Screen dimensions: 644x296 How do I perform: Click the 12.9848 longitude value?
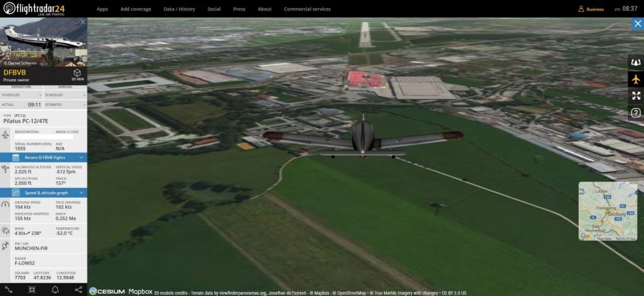pyautogui.click(x=65, y=278)
